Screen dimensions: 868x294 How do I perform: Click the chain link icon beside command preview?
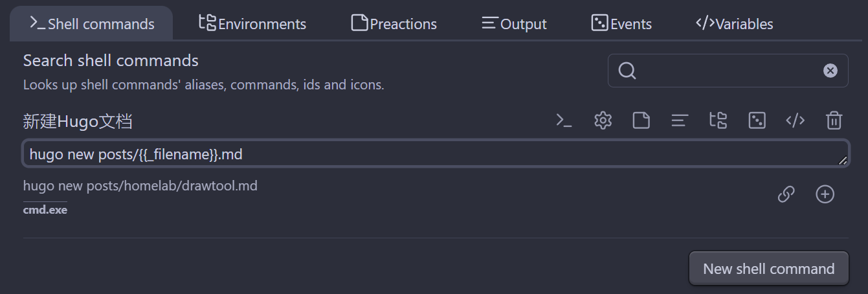click(x=786, y=194)
